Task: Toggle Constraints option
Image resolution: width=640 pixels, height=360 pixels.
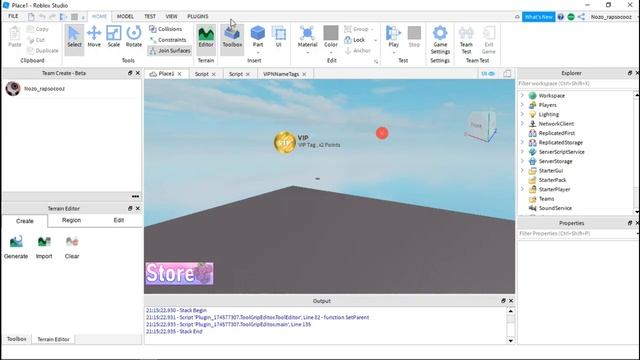Action: click(x=168, y=40)
